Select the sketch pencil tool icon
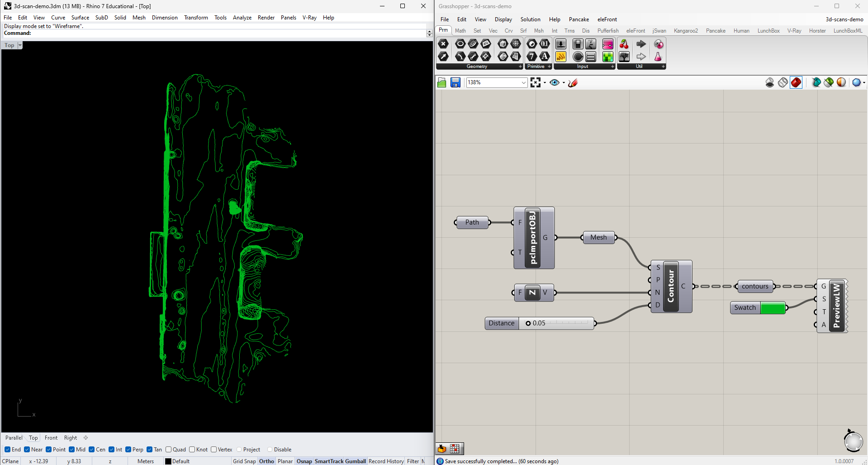Image resolution: width=868 pixels, height=465 pixels. [573, 82]
